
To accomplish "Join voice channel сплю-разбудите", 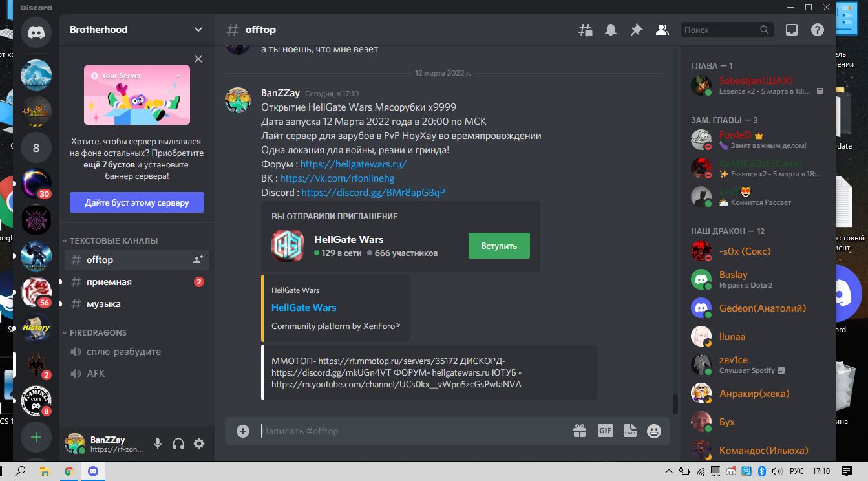I will pos(137,352).
